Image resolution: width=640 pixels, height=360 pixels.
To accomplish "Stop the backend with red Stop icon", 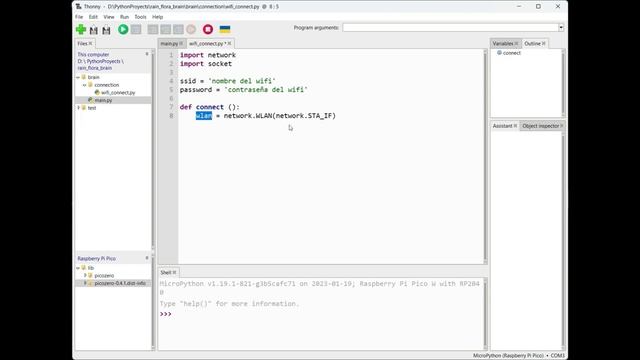I will tap(208, 29).
